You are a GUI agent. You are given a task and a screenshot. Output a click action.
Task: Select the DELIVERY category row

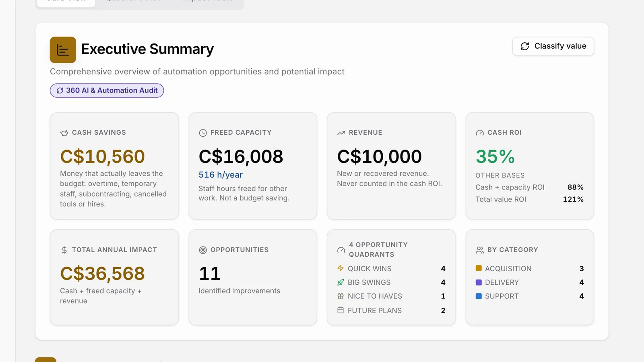(x=530, y=282)
